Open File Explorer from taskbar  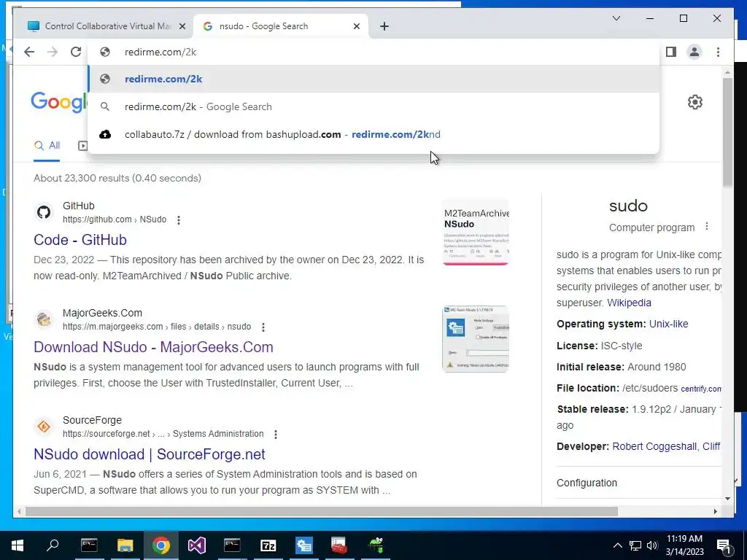tap(125, 545)
